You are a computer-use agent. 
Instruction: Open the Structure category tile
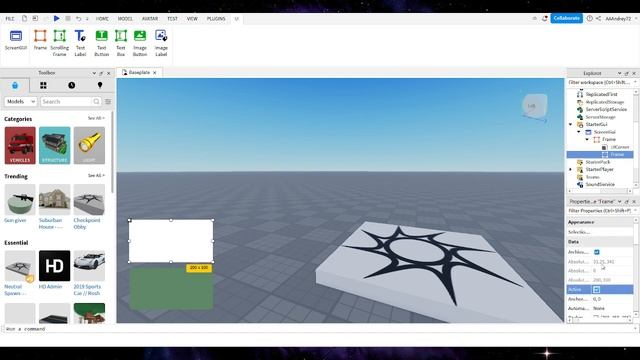pos(55,145)
